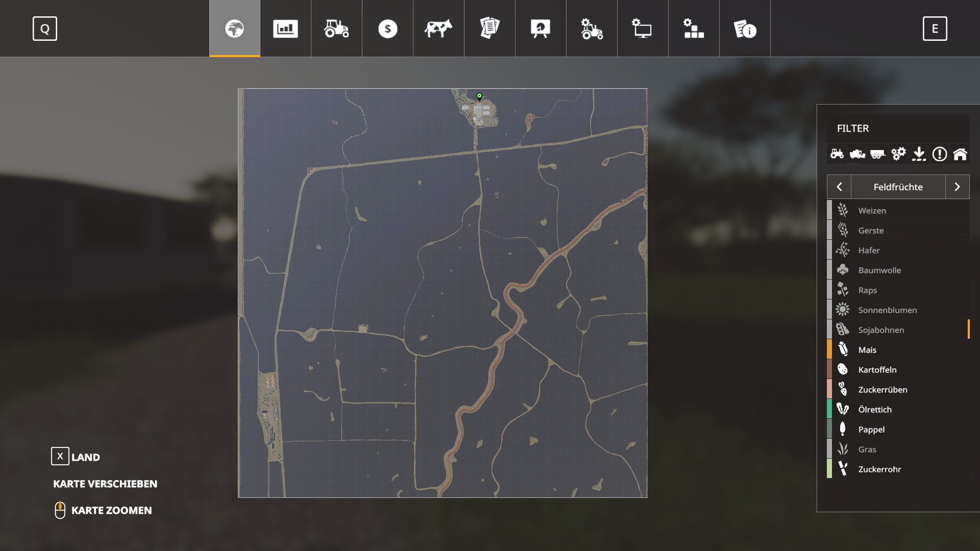Screen dimensions: 980x551
Task: Go to next filter category arrow
Action: tap(957, 187)
